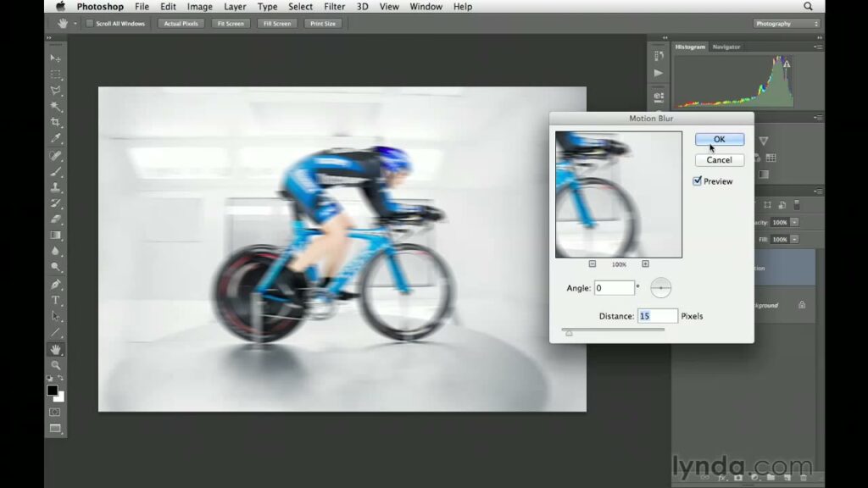This screenshot has height=488, width=868.
Task: Select the Eyedropper tool
Action: click(x=56, y=138)
